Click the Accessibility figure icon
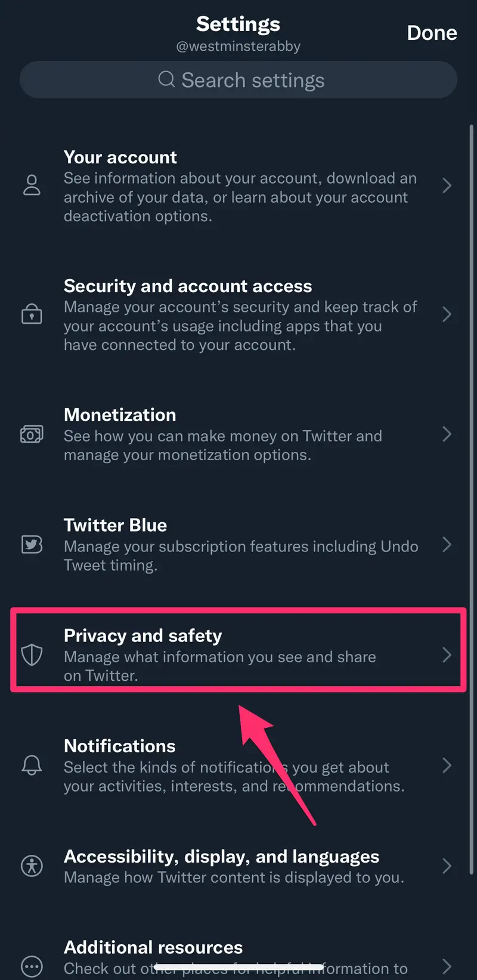 coord(32,866)
